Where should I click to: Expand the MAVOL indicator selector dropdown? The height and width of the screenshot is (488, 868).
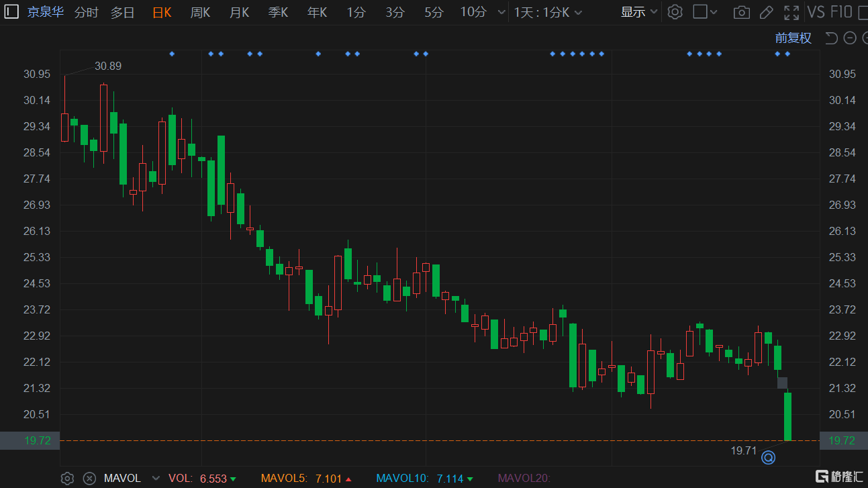(156, 479)
